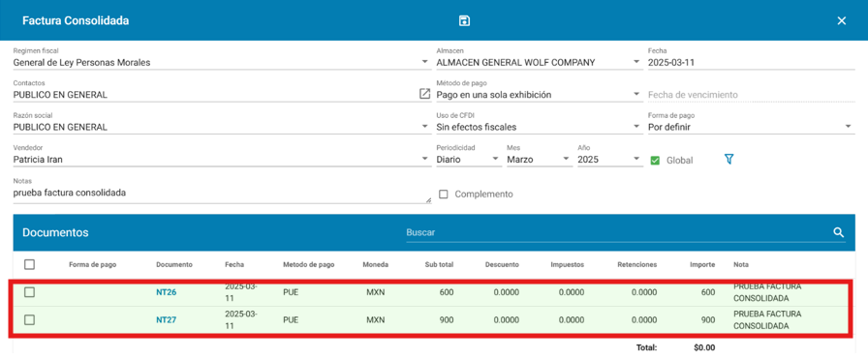Click the Fecha de vencimiento field

coord(751,95)
